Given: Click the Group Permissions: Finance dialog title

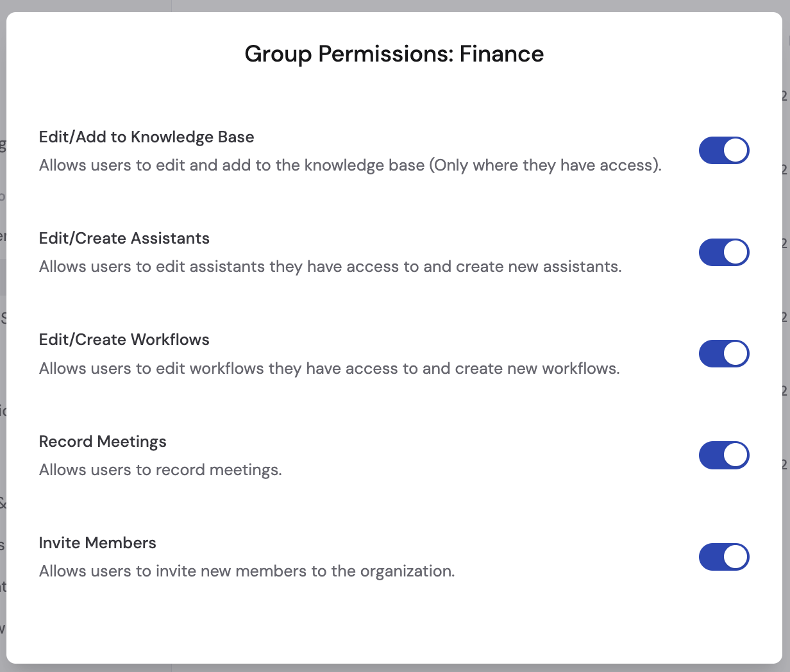Looking at the screenshot, I should [393, 54].
